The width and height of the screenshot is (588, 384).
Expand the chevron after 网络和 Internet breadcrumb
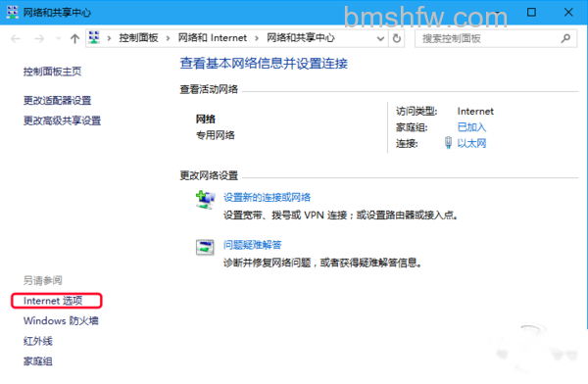tap(257, 38)
